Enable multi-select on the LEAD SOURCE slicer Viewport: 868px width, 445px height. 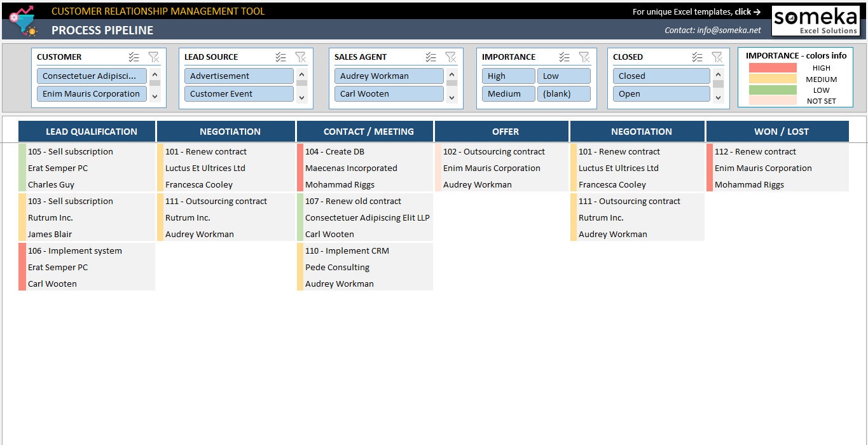280,57
